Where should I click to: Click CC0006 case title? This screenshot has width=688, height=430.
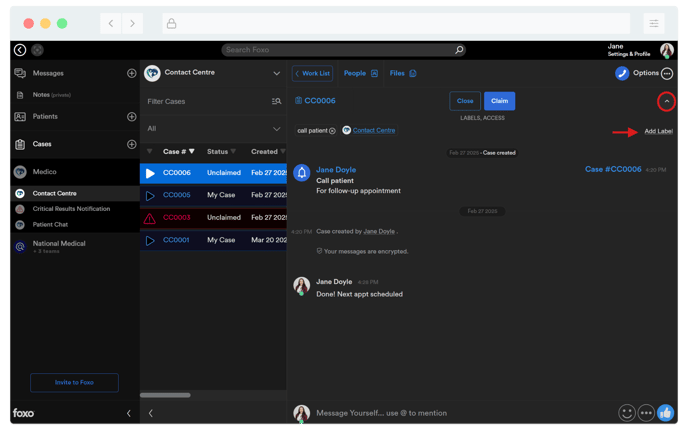pyautogui.click(x=320, y=100)
